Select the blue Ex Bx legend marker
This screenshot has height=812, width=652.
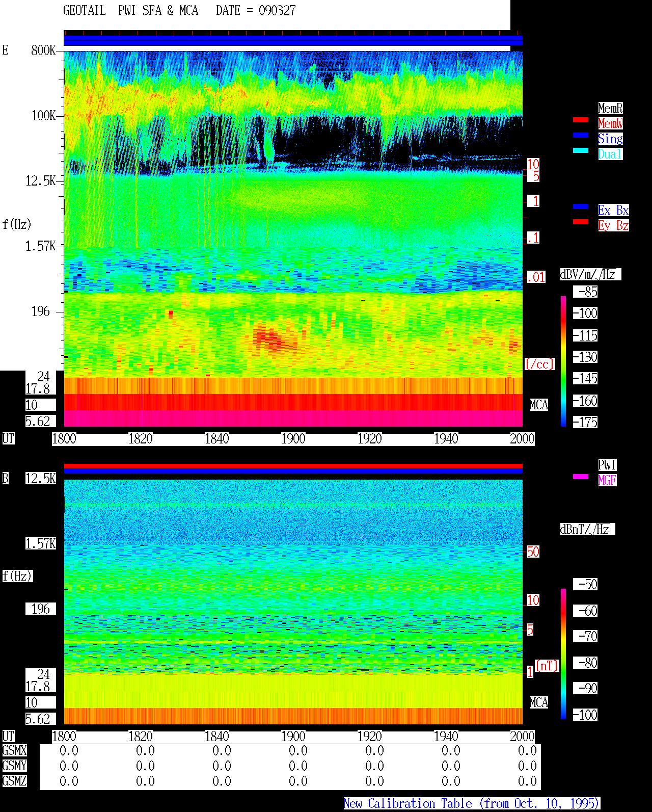click(x=581, y=206)
